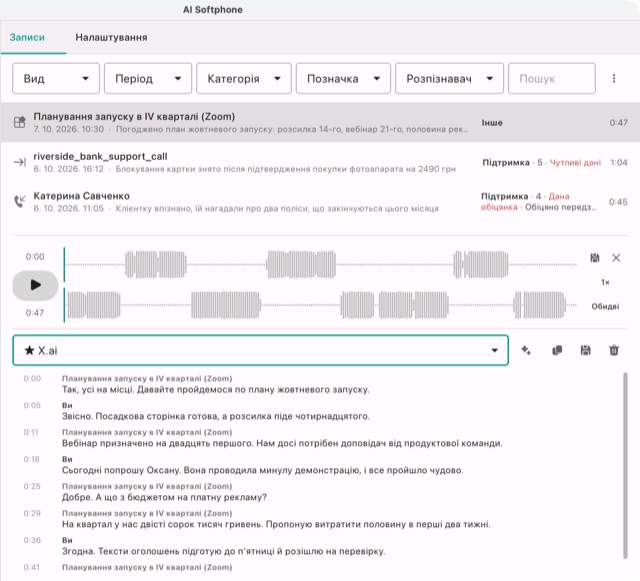640x581 pixels.
Task: Expand the Період dropdown
Action: (x=148, y=78)
